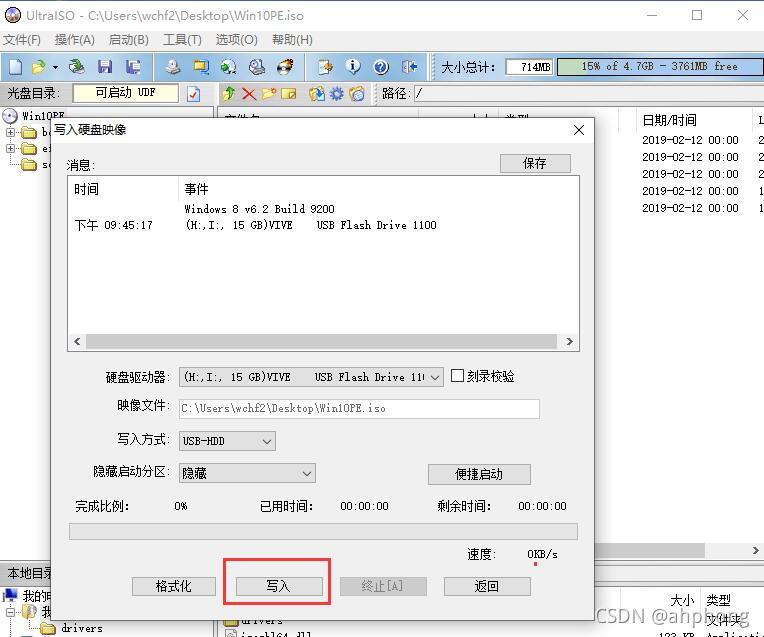
Task: Expand the tree folder beginning with 'b'
Action: (x=10, y=132)
